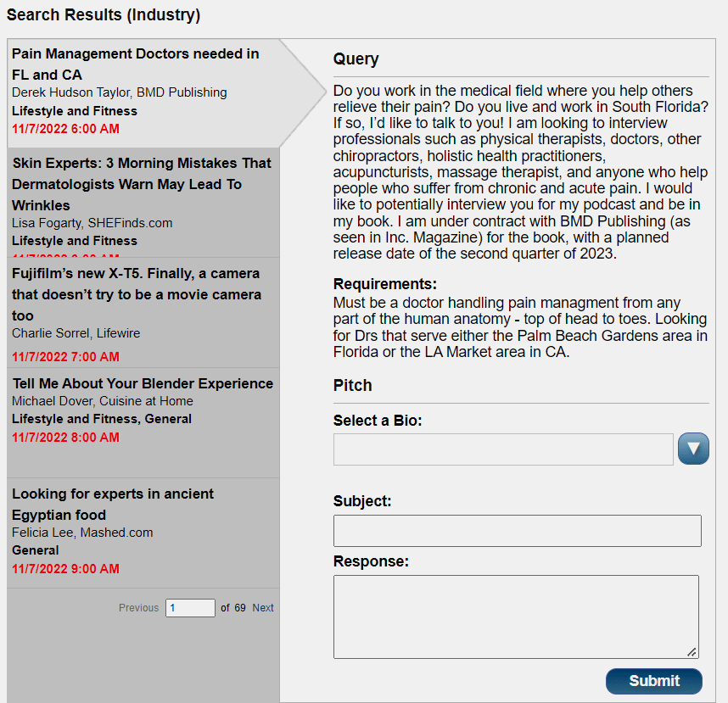Click into the Subject text field

[x=517, y=531]
